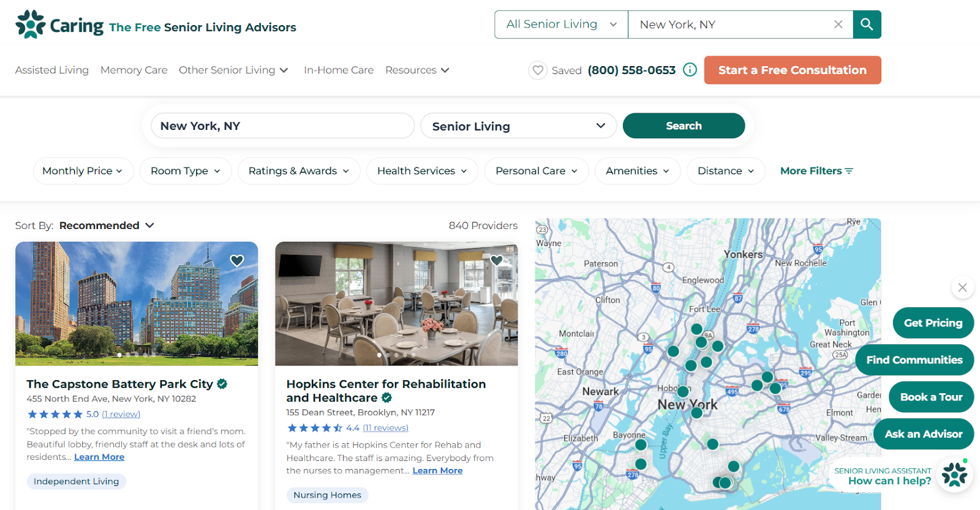Click the 4.4 star rating on Hopkins

[323, 427]
